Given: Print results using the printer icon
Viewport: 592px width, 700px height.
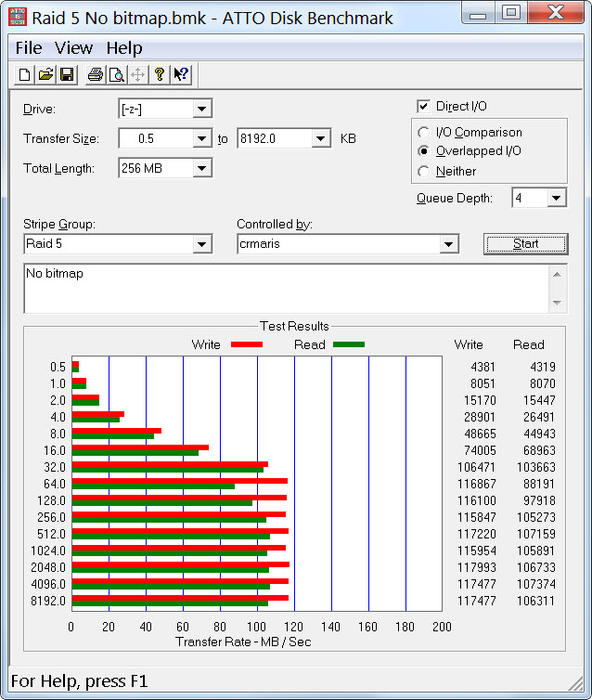Looking at the screenshot, I should pyautogui.click(x=95, y=74).
